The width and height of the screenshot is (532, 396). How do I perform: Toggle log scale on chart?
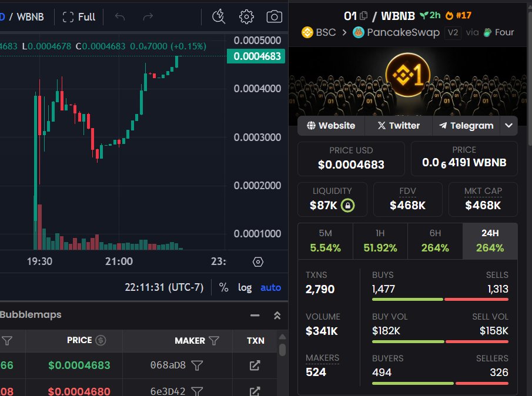point(245,287)
